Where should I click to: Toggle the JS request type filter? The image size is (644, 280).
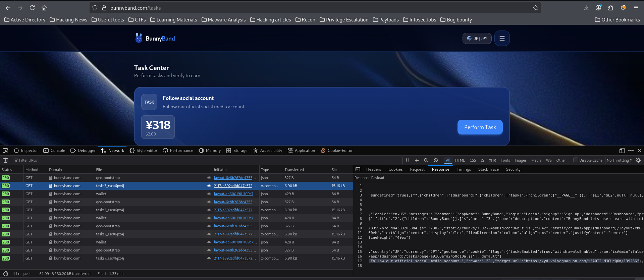(482, 160)
